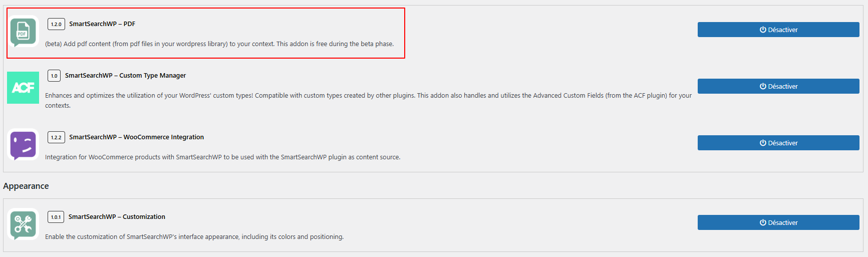Click the 1.2.0 version badge

(56, 24)
